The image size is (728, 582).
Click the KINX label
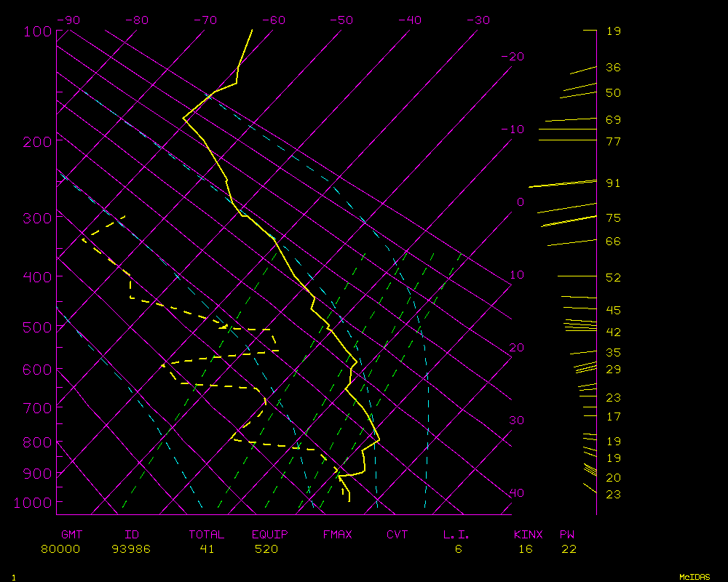point(528,535)
